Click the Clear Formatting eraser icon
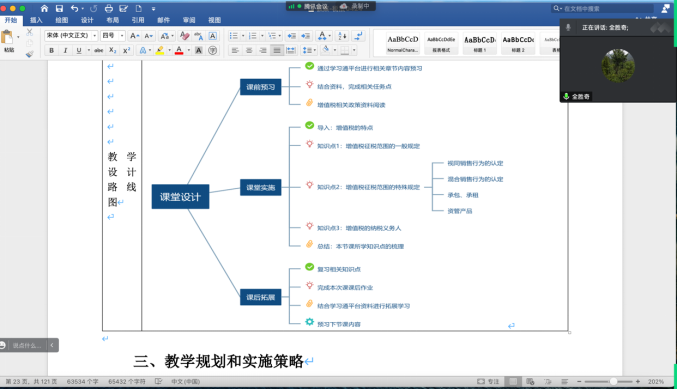Screen dimensions: 677x389 184,36
